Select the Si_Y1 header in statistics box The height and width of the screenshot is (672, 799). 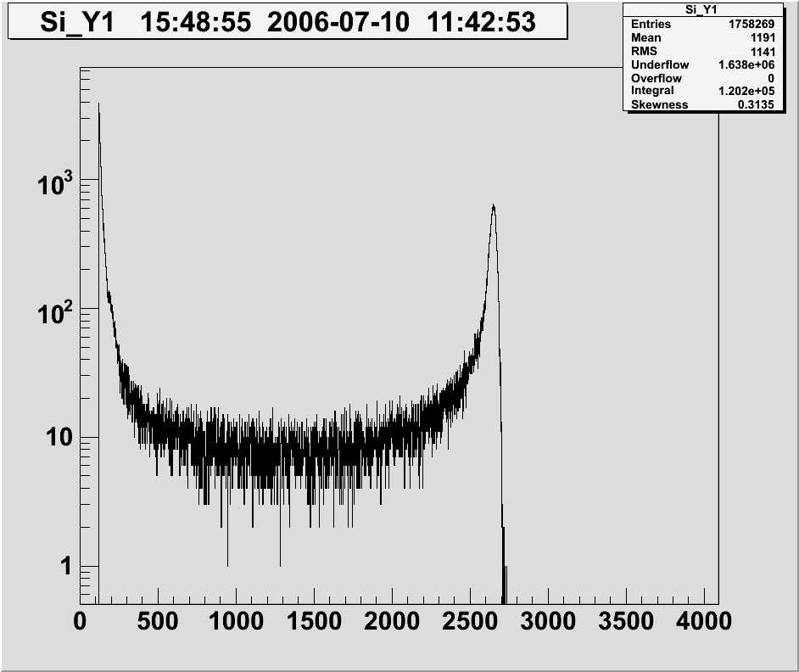pyautogui.click(x=710, y=9)
